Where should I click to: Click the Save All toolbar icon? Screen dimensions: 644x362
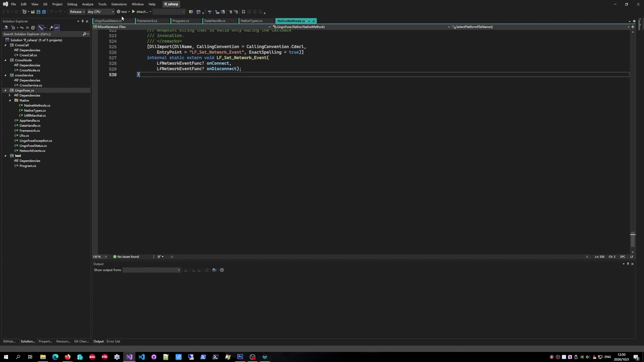click(x=44, y=12)
